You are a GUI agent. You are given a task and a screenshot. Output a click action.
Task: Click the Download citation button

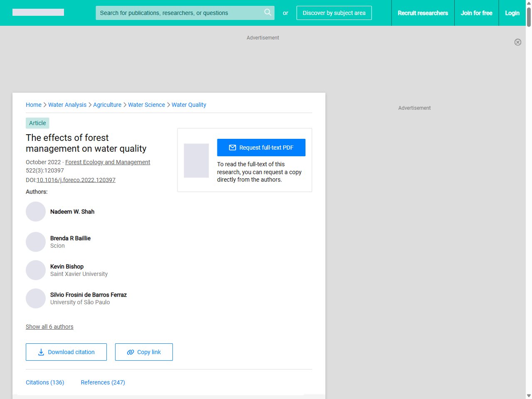[x=66, y=352]
